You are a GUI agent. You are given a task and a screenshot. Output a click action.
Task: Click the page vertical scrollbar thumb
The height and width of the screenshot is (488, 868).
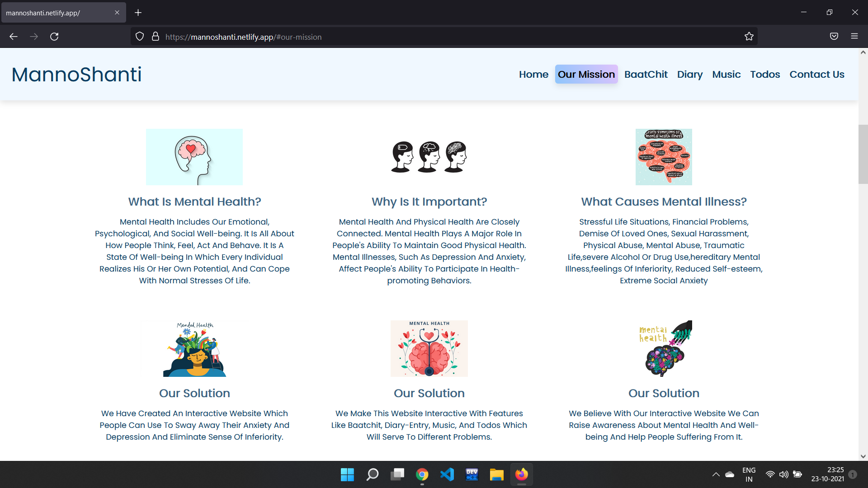point(863,154)
